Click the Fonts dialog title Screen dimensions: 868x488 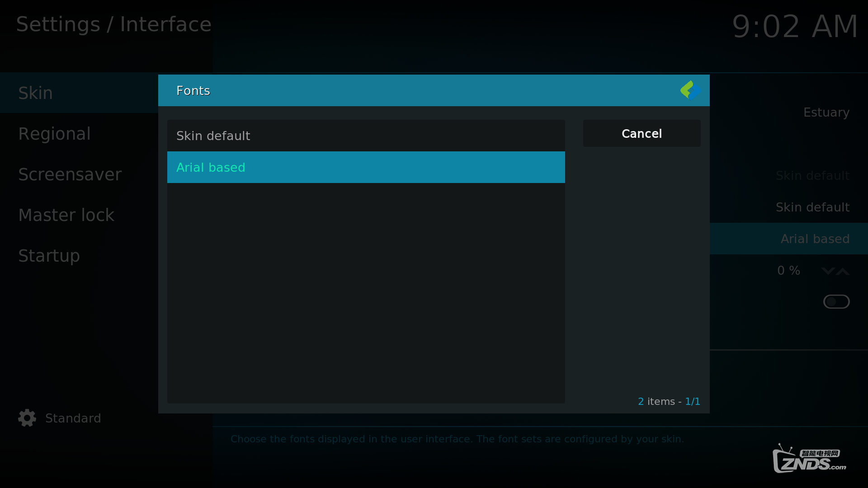coord(193,90)
